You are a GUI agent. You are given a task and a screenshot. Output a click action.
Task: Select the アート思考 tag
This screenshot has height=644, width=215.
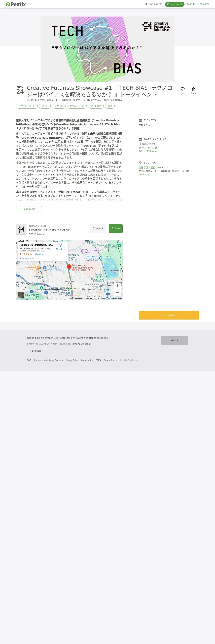tap(96, 106)
